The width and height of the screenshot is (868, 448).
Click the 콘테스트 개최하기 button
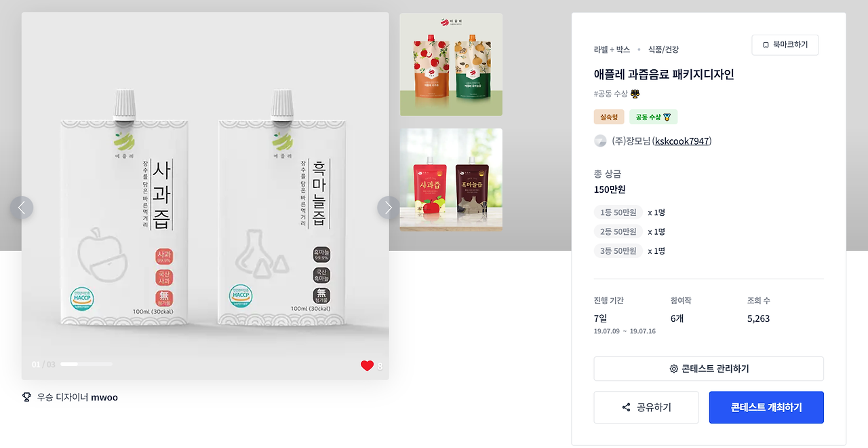766,407
